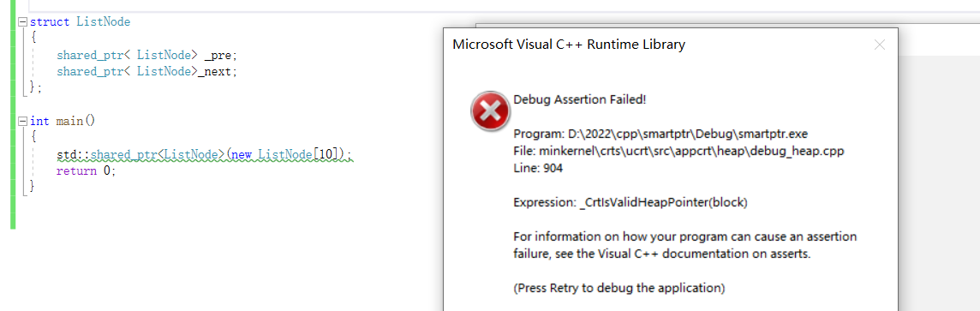The height and width of the screenshot is (311, 980).
Task: Collapse the int main() function block
Action: tap(23, 121)
